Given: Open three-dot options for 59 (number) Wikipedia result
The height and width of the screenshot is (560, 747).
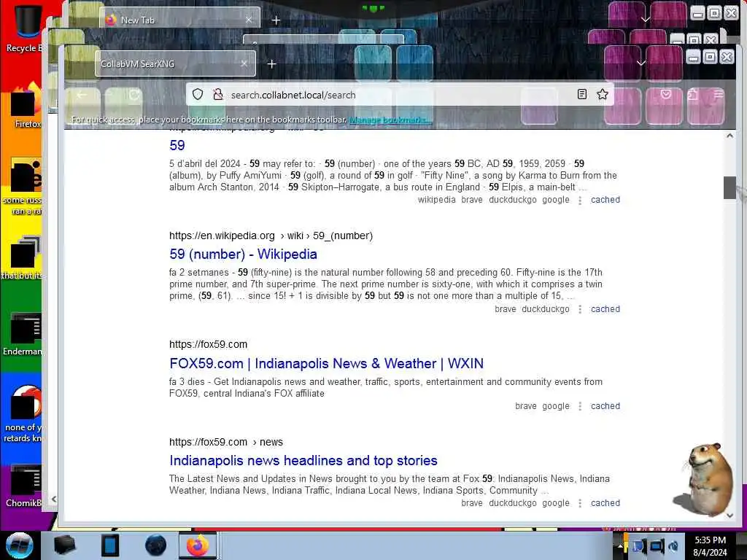Looking at the screenshot, I should pyautogui.click(x=580, y=309).
